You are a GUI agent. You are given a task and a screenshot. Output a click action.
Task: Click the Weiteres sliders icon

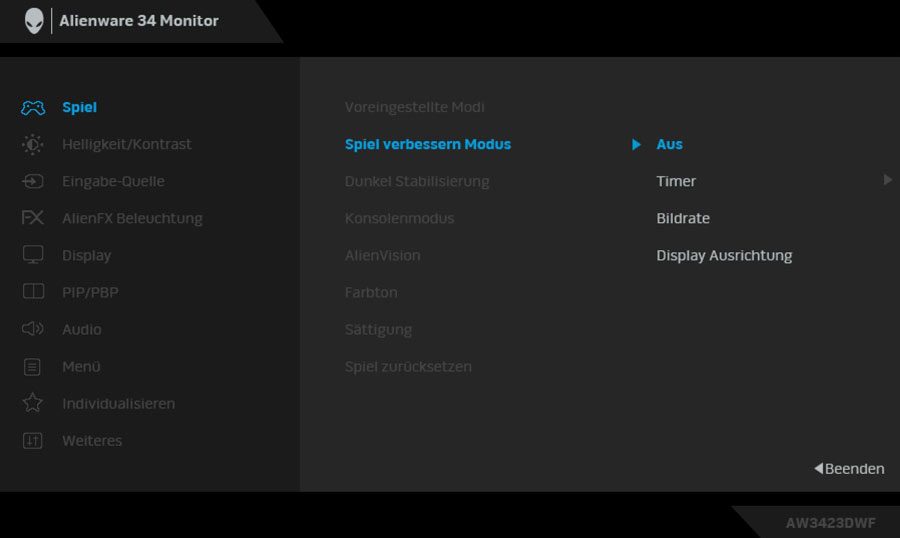(33, 440)
